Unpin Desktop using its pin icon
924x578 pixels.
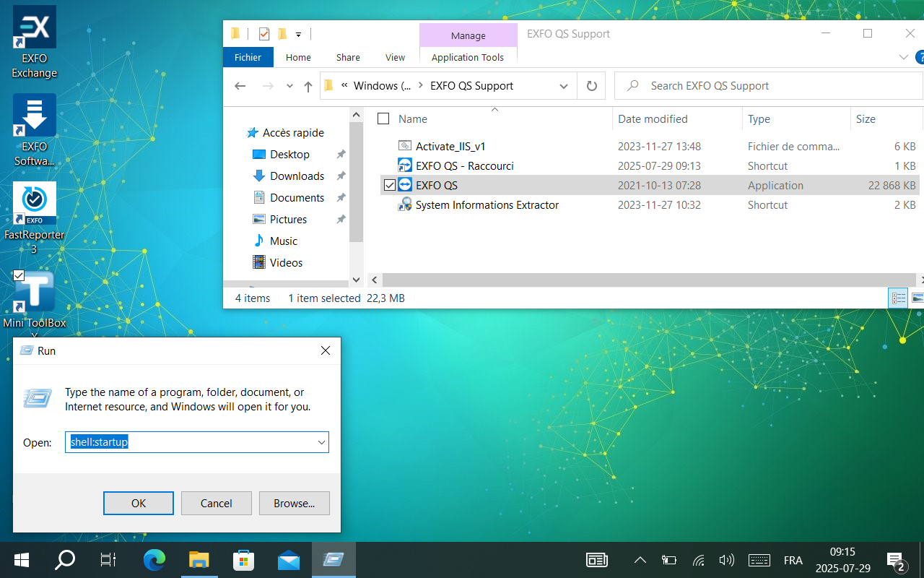pos(341,155)
